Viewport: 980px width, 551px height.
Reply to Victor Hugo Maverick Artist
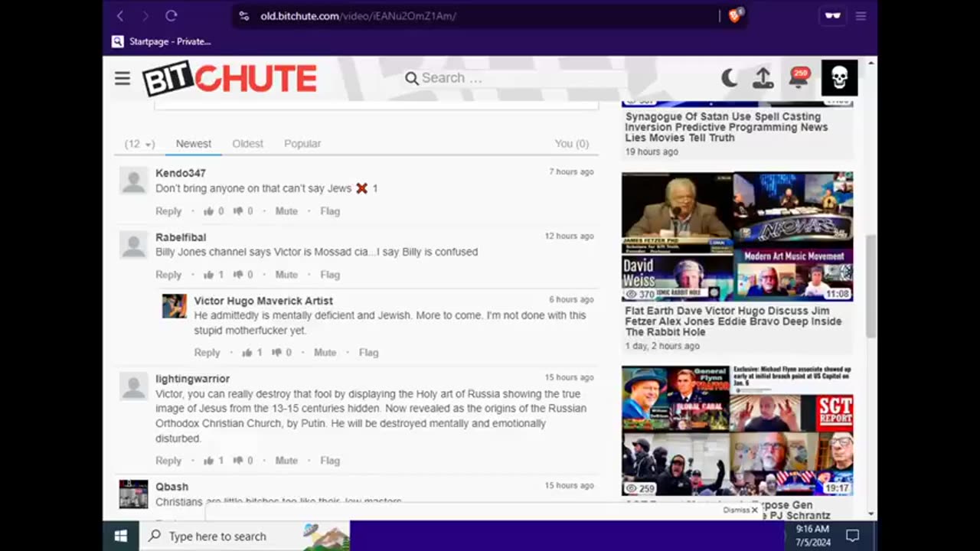(207, 353)
